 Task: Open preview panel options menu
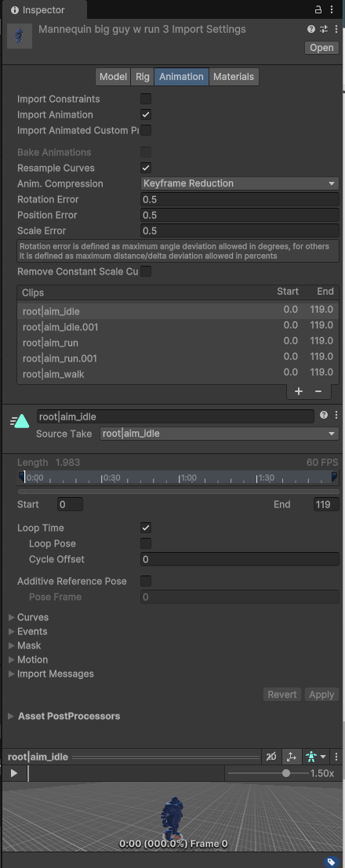tap(336, 757)
